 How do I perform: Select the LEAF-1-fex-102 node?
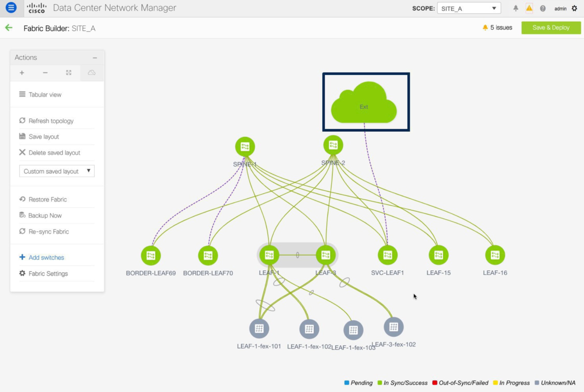(x=309, y=329)
